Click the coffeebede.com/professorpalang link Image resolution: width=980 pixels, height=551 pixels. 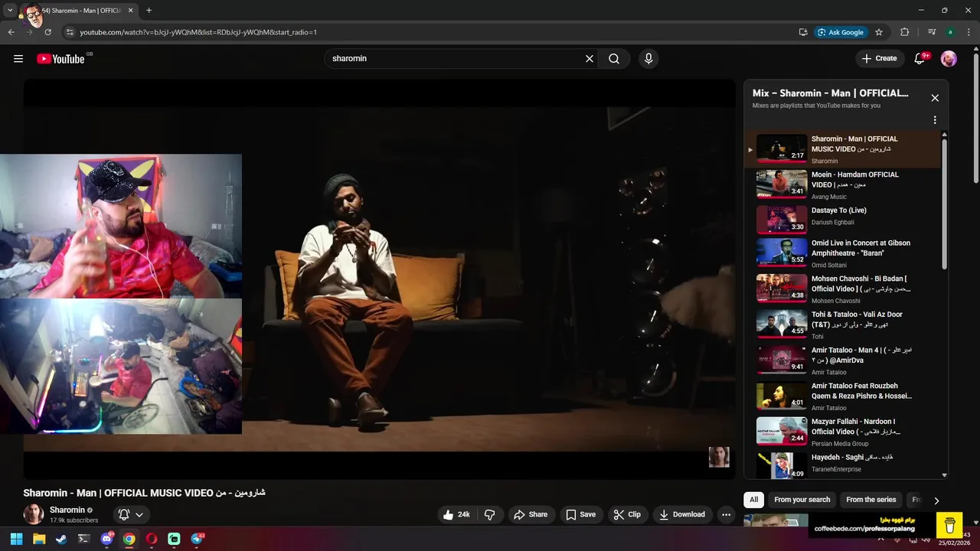[864, 529]
